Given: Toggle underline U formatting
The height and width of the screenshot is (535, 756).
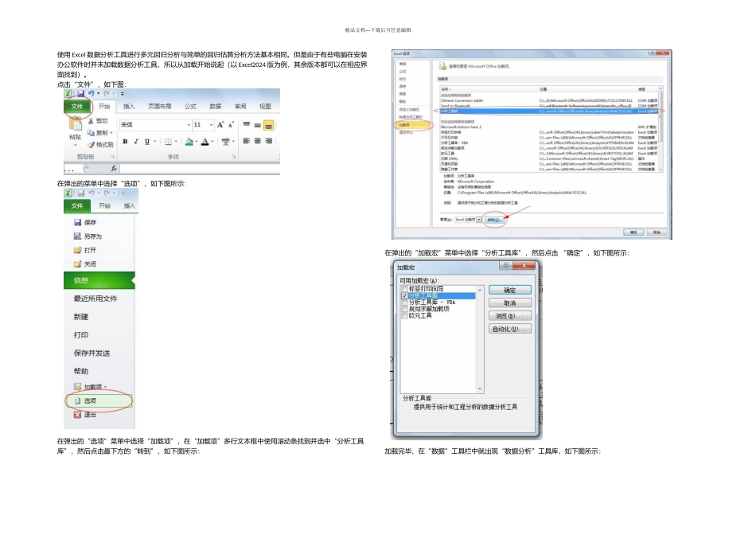Looking at the screenshot, I should click(147, 142).
